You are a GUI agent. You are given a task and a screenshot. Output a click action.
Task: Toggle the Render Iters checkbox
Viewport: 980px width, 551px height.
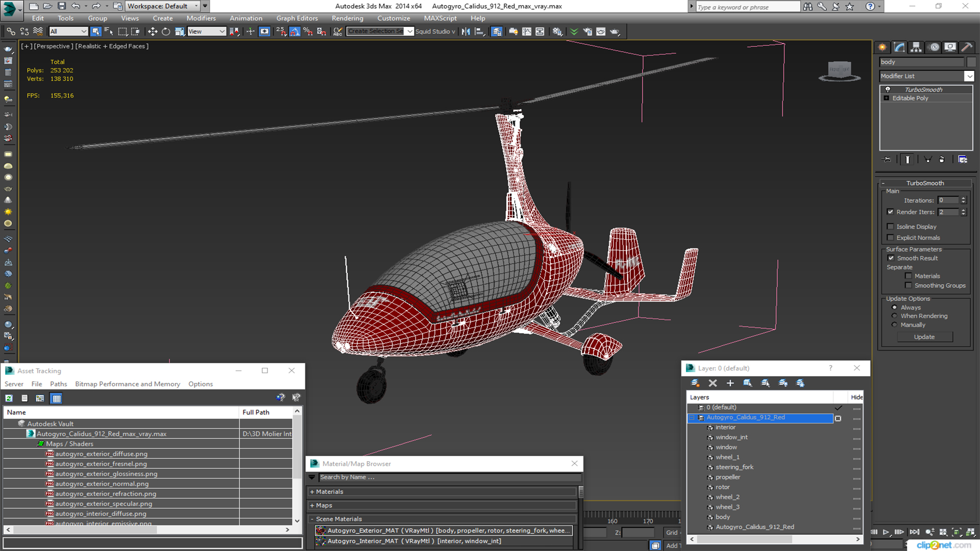point(890,212)
